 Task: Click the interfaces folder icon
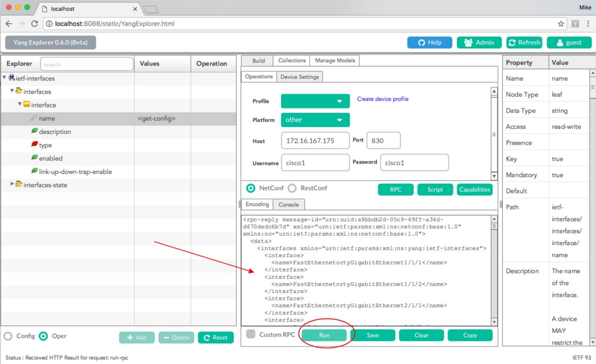pyautogui.click(x=19, y=91)
